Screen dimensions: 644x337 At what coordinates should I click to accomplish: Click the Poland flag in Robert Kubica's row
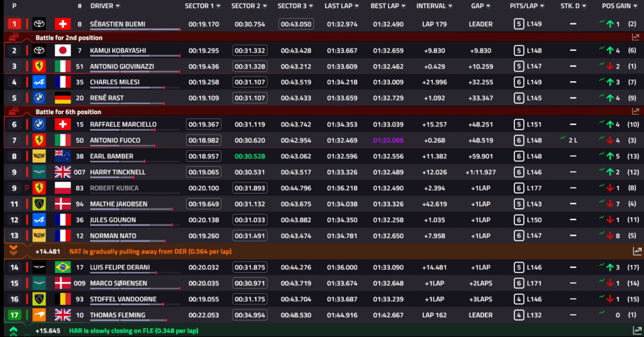pyautogui.click(x=63, y=188)
